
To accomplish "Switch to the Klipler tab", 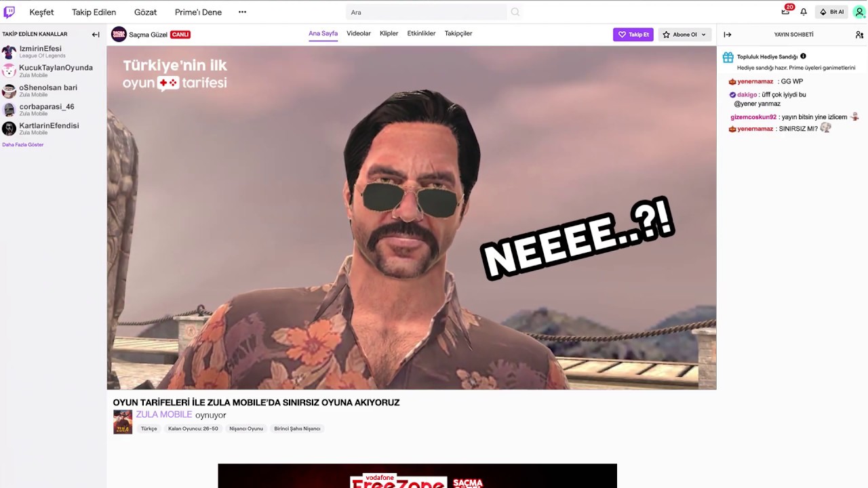I will pos(389,34).
